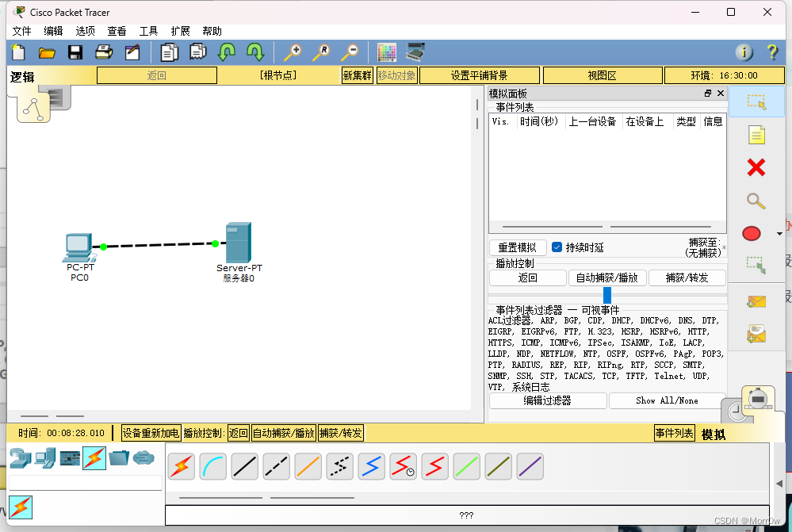The height and width of the screenshot is (532, 792).
Task: Select the green octal cable
Action: coord(467,466)
